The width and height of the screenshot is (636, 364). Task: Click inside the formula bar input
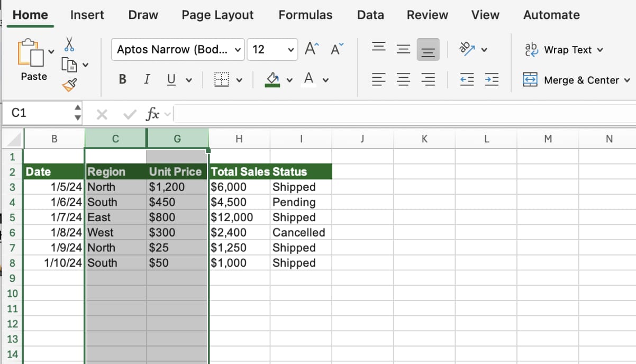(402, 114)
